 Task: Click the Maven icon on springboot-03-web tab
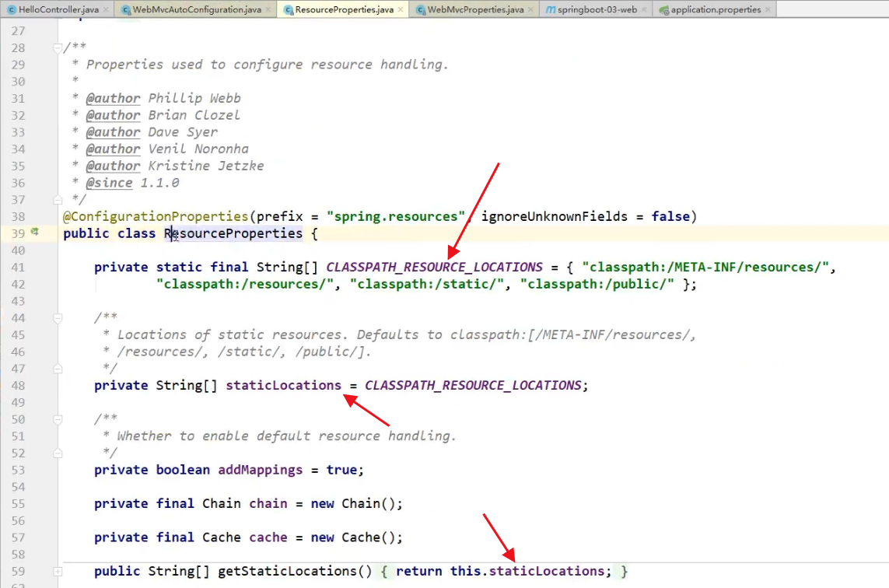pos(551,9)
